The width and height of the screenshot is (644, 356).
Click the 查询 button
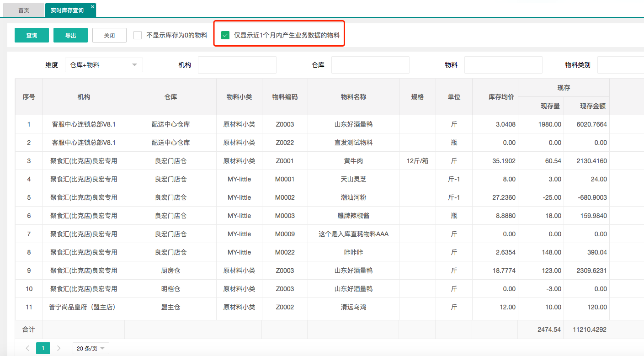click(x=32, y=35)
